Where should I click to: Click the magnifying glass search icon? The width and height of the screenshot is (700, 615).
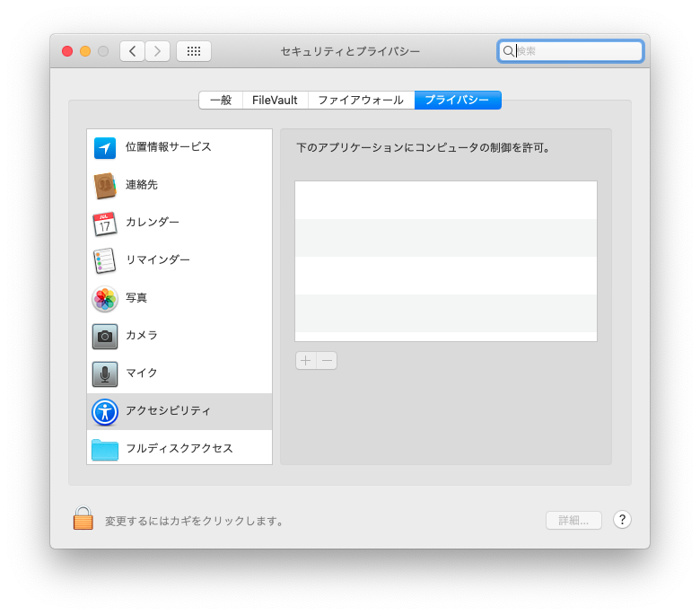coord(508,51)
